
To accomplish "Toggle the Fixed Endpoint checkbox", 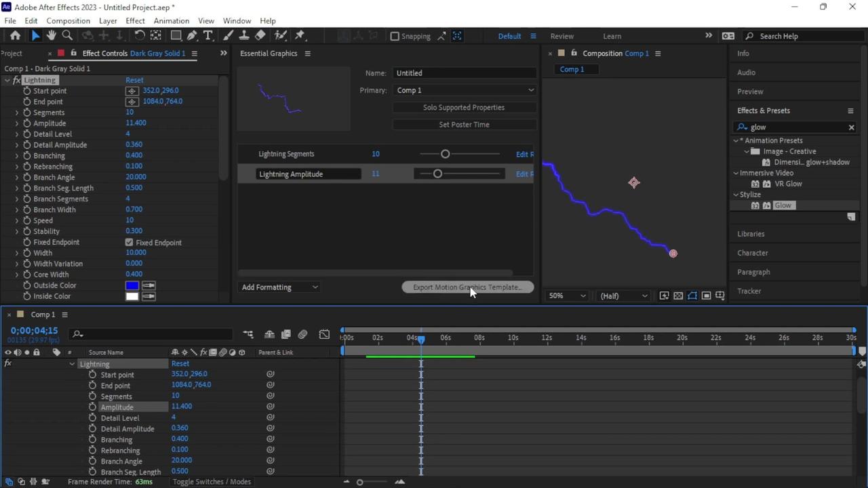I will pyautogui.click(x=129, y=242).
